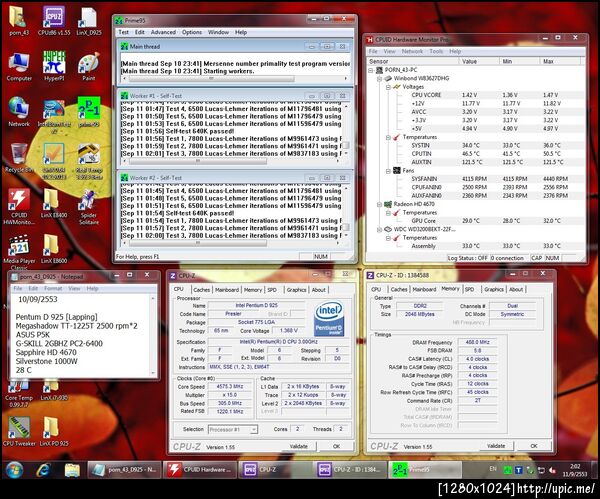The height and width of the screenshot is (499, 600).
Task: Click the Max column header in Hardware Monitor
Action: [560, 62]
